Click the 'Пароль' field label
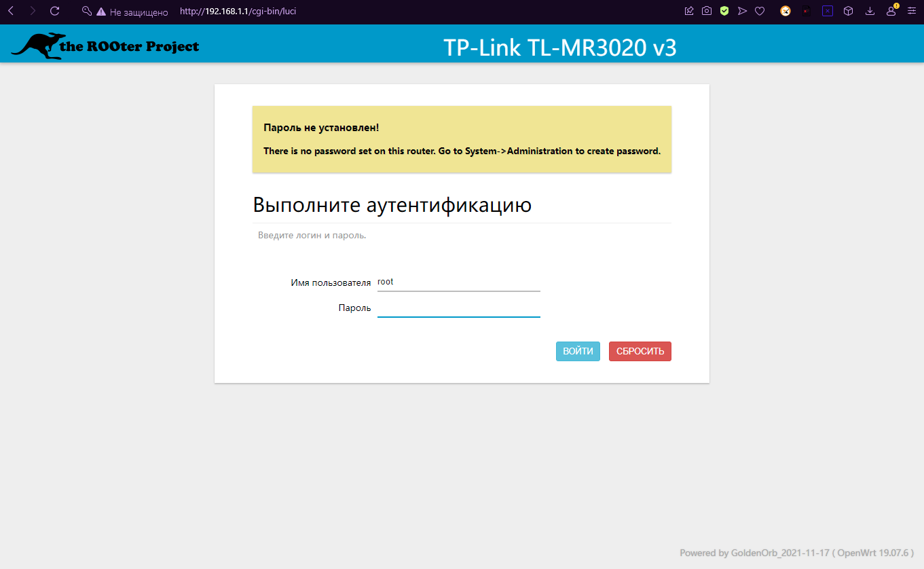Screen dimensions: 924x569 click(355, 308)
